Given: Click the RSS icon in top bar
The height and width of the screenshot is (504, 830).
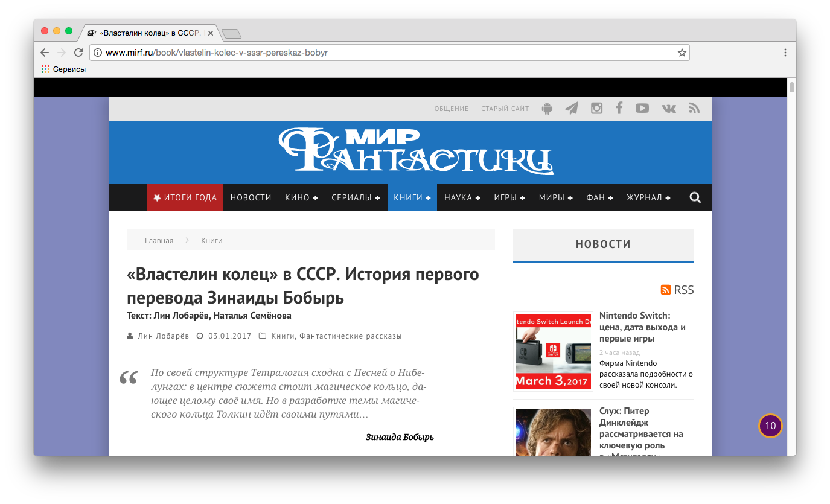Looking at the screenshot, I should click(694, 109).
